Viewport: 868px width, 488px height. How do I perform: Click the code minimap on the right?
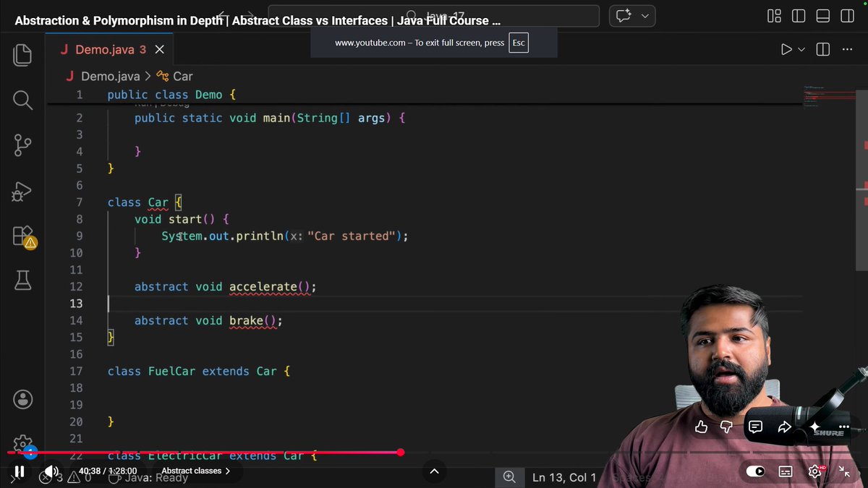pyautogui.click(x=827, y=95)
